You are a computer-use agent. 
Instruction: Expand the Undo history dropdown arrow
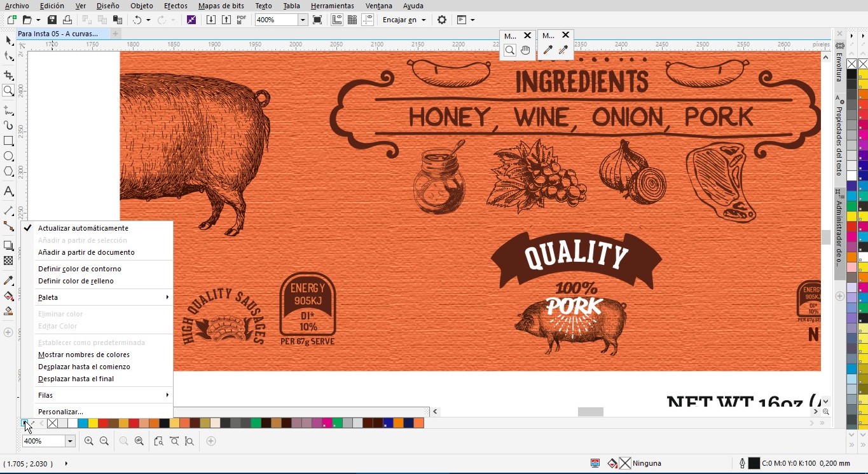148,20
